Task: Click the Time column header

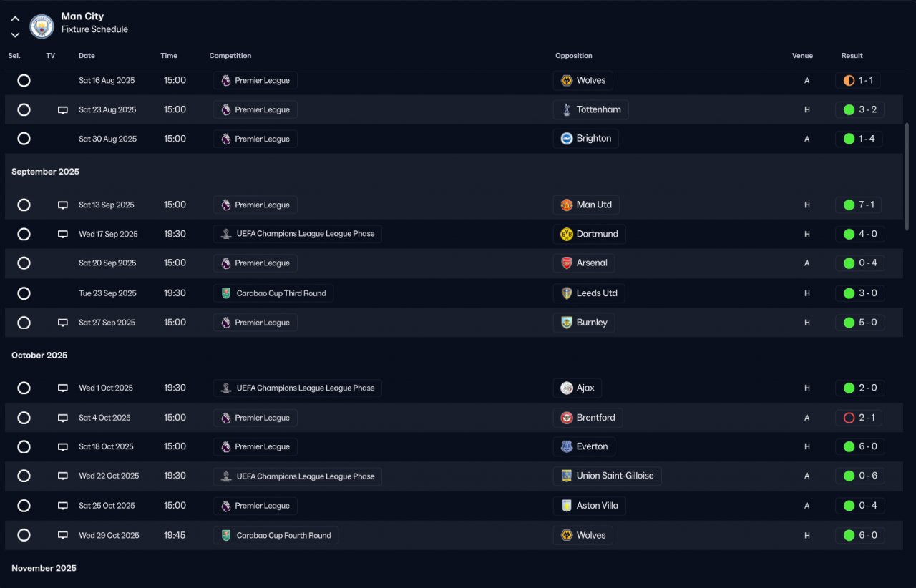Action: [169, 56]
